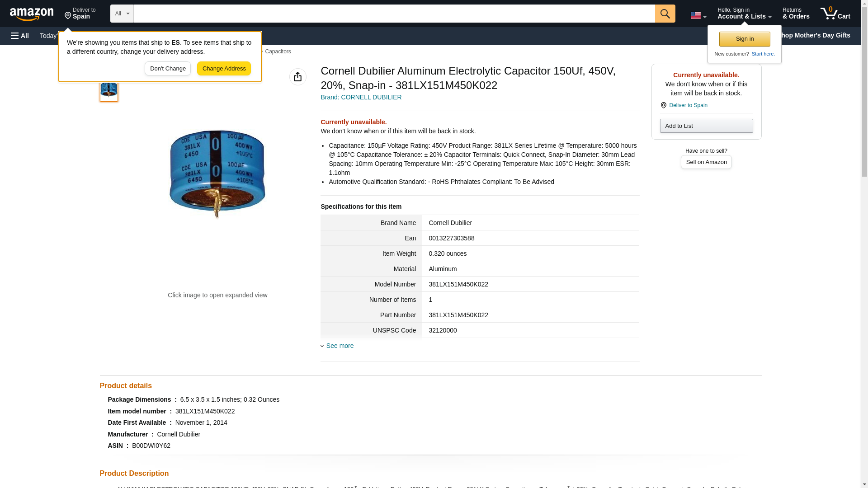Click the search magnifier button
Screen dimensions: 868x488
pyautogui.click(x=665, y=14)
